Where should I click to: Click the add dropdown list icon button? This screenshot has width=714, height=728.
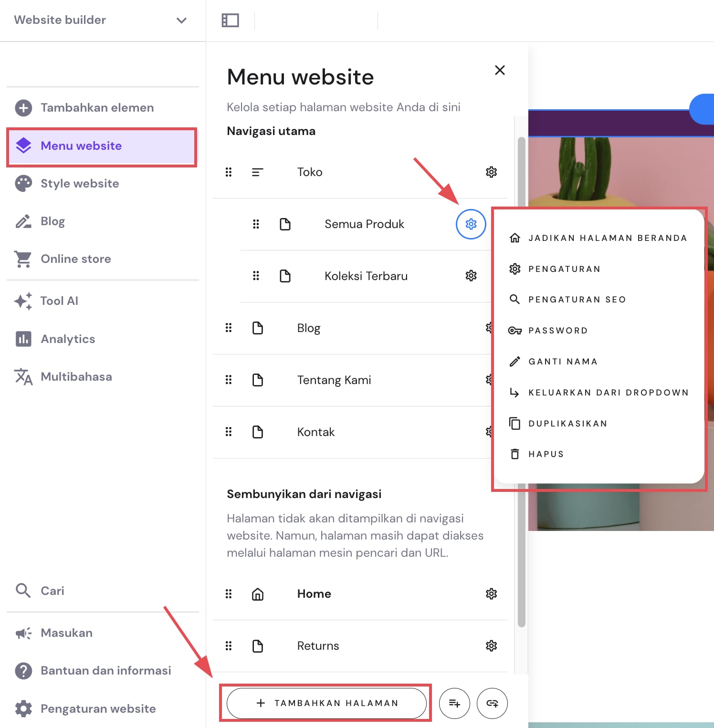tap(454, 703)
